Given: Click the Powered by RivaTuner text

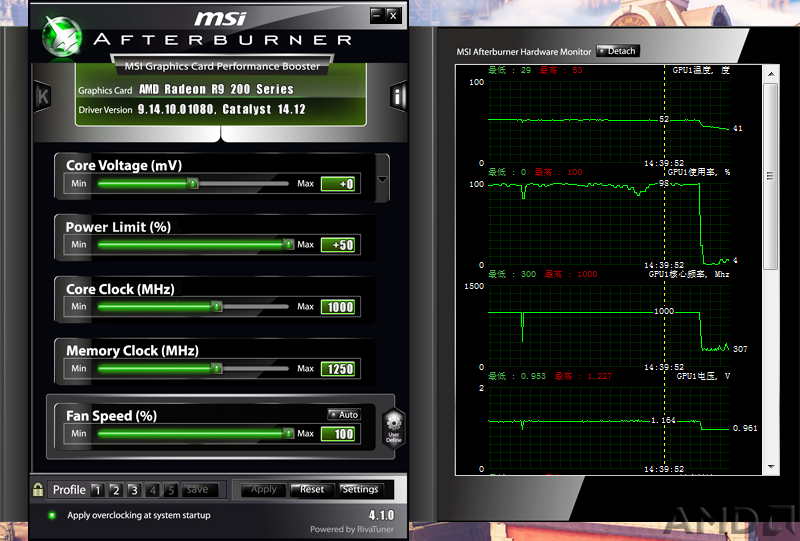Looking at the screenshot, I should pos(352,529).
